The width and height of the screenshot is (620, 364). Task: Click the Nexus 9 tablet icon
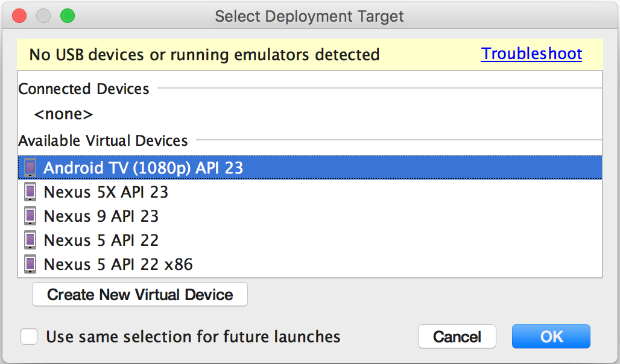point(30,216)
